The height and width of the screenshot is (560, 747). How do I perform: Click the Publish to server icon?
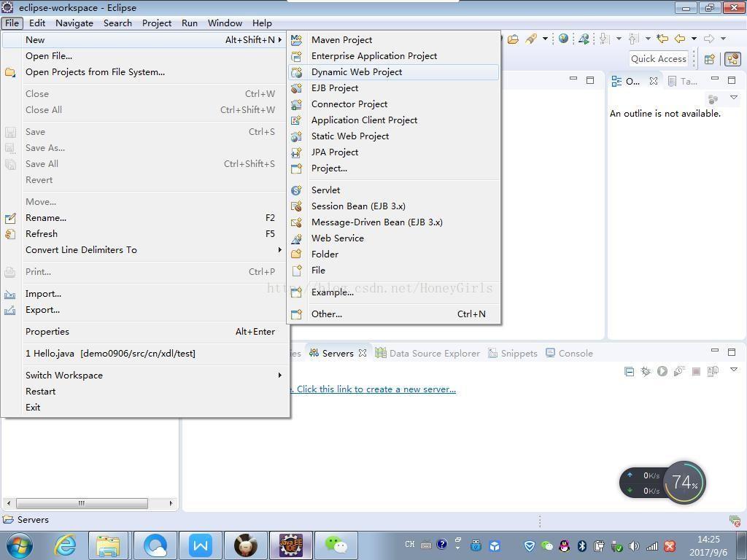tap(713, 371)
